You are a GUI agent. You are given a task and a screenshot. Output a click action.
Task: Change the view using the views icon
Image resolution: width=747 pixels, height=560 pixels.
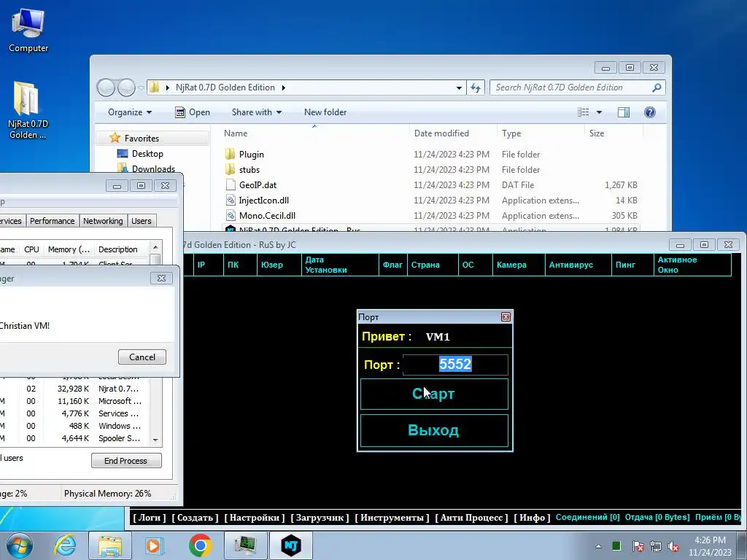click(x=584, y=112)
